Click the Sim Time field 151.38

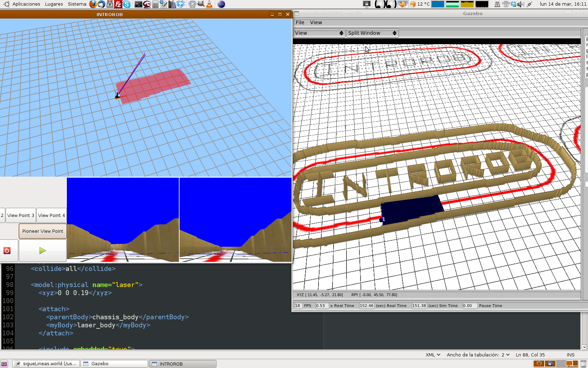tap(419, 306)
